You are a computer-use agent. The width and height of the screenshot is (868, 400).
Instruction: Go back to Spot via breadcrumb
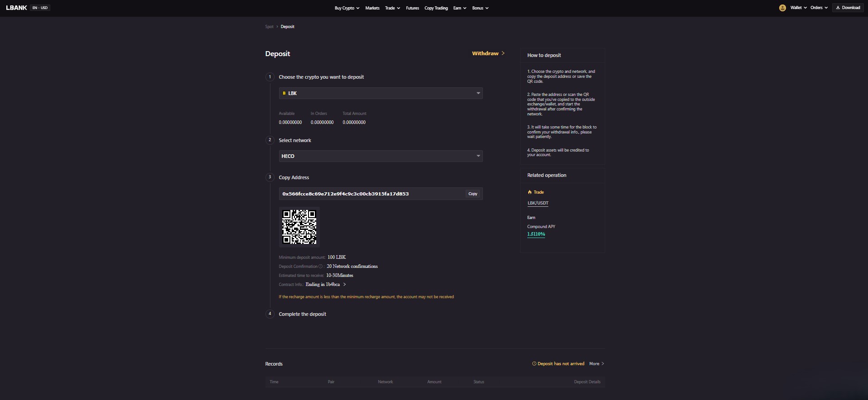tap(269, 27)
